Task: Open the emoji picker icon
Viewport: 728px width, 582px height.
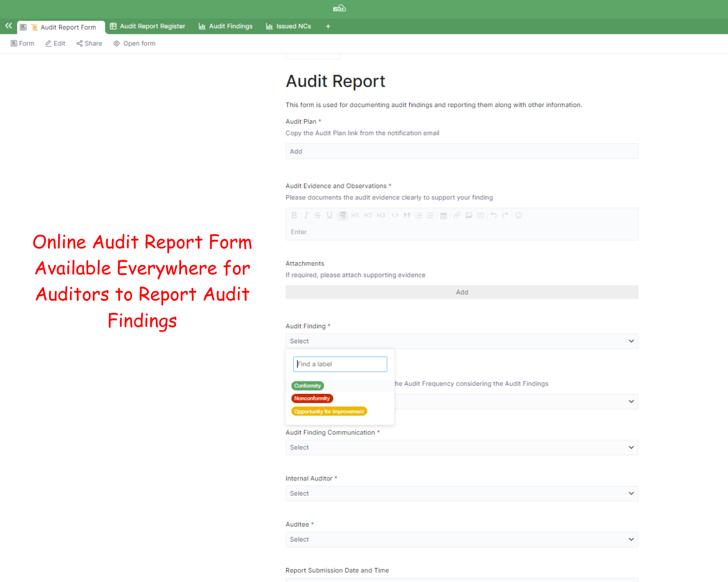Action: pos(518,215)
